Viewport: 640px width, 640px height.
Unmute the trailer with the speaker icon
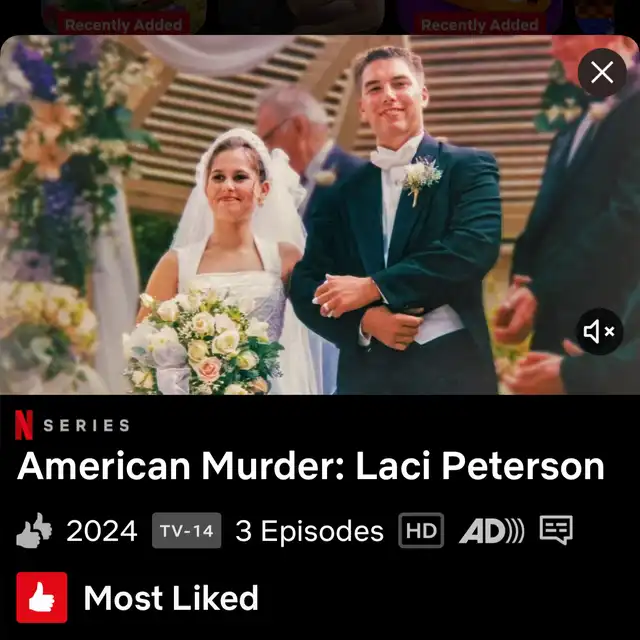[x=599, y=331]
